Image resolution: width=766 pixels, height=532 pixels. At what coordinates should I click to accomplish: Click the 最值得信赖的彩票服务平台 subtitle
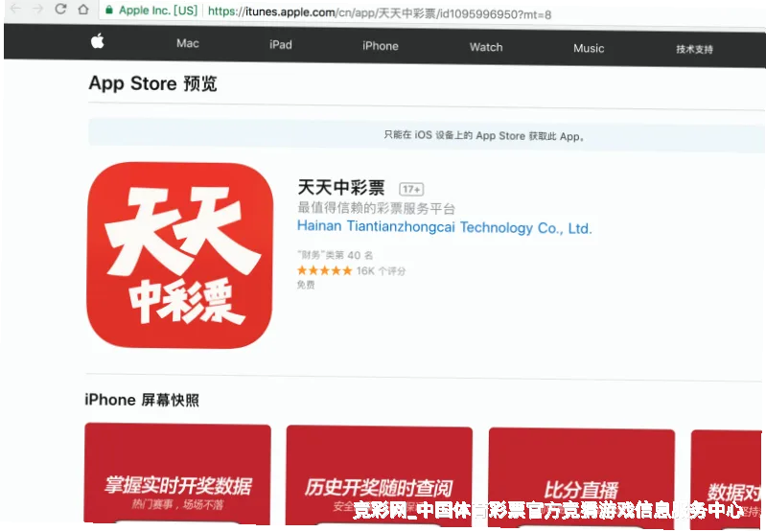click(376, 208)
